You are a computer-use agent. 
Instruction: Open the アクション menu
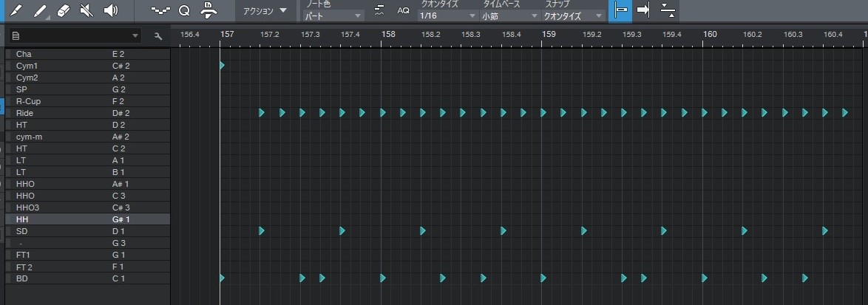coord(265,10)
